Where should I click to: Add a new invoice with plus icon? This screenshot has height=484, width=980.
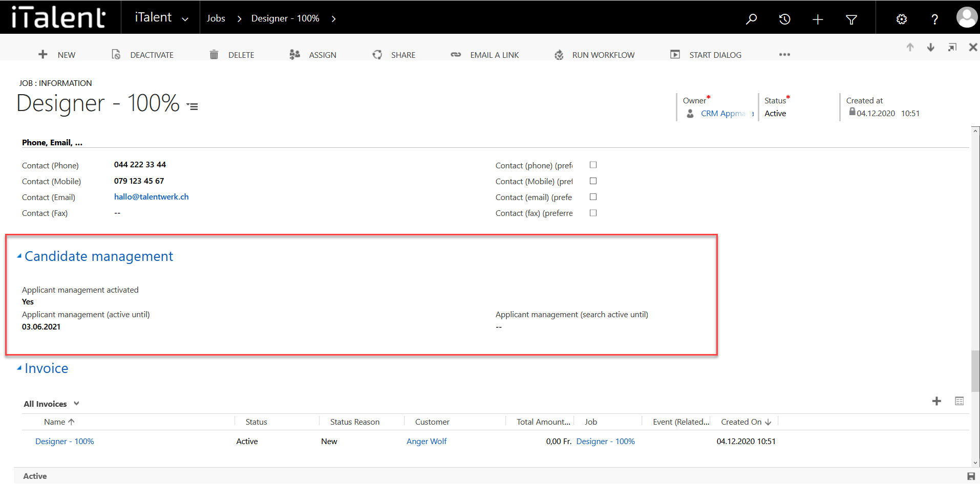click(936, 401)
